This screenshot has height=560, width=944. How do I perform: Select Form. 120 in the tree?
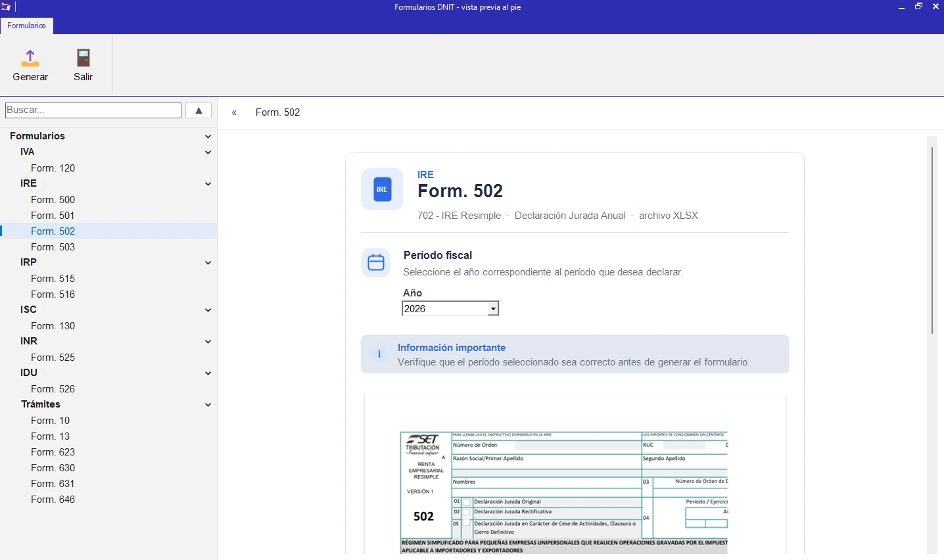(x=53, y=168)
